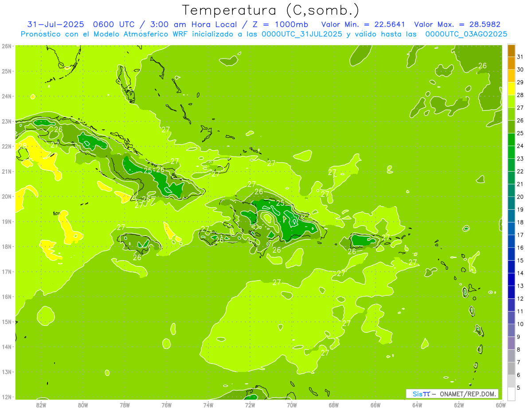The width and height of the screenshot is (532, 411).
Task: Click the longitude label "62W"
Action: coord(459,405)
